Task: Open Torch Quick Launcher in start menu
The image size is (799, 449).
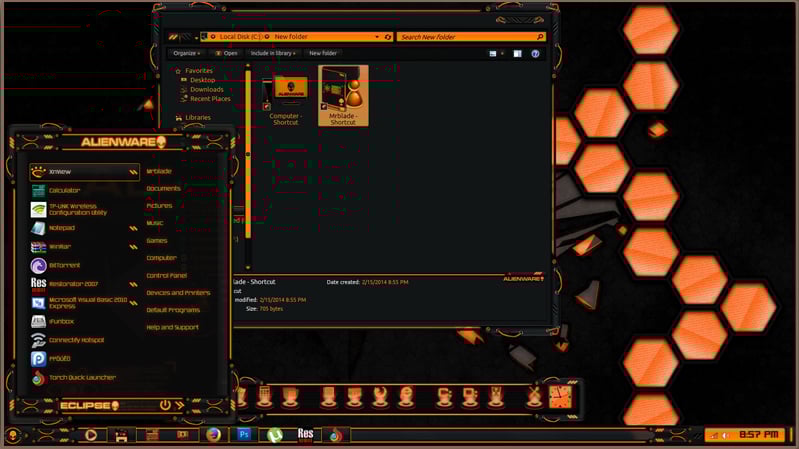Action: [82, 378]
